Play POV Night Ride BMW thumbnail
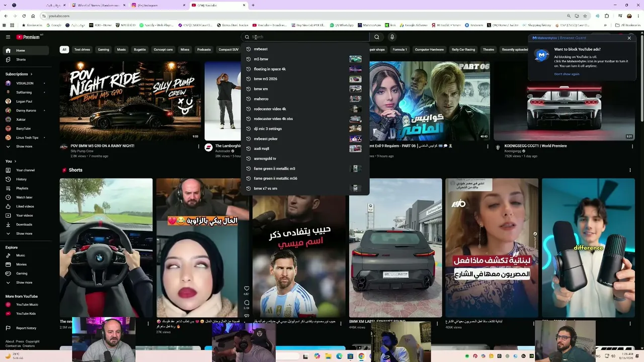This screenshot has width=644, height=362. [130, 101]
